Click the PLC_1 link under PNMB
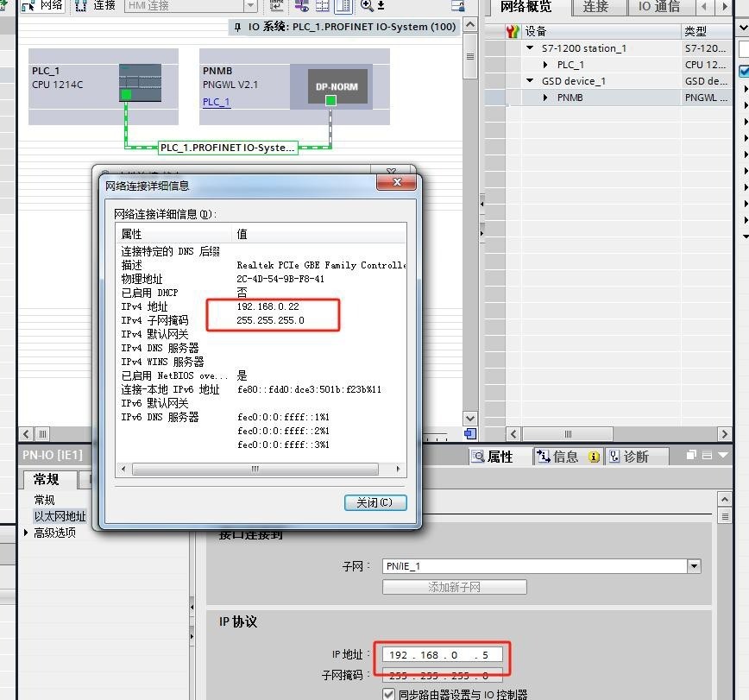The height and width of the screenshot is (700, 749). point(216,102)
